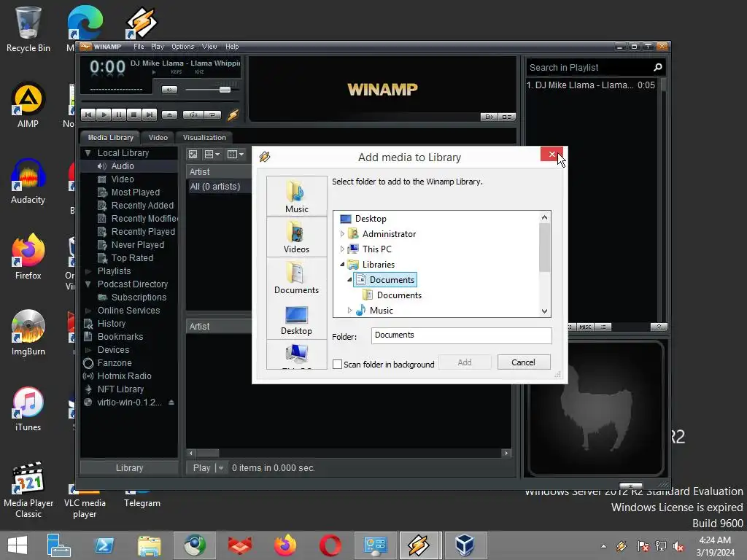Eject the virtio-win disc device
Screen dimensions: 747x560
tap(171, 402)
